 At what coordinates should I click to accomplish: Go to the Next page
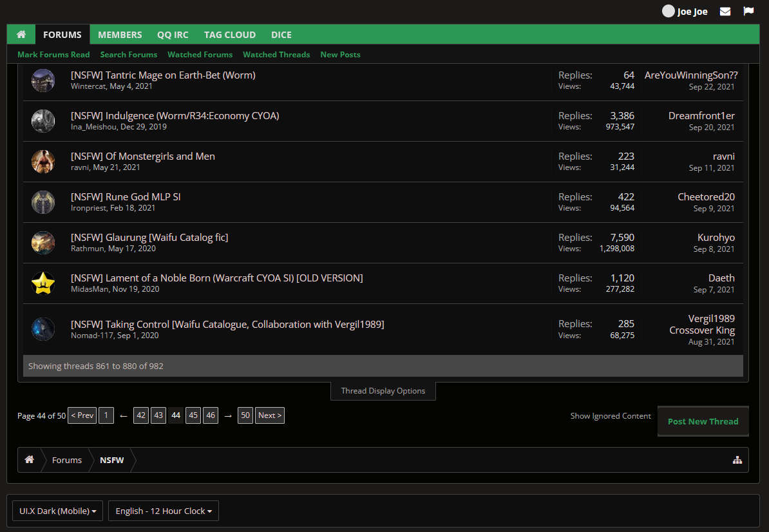pos(269,415)
